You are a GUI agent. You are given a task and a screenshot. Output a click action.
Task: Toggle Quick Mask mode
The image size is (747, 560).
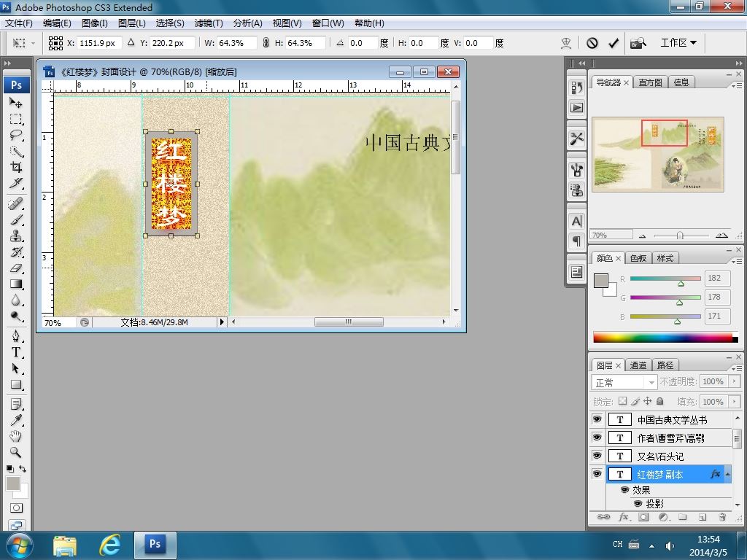point(16,507)
